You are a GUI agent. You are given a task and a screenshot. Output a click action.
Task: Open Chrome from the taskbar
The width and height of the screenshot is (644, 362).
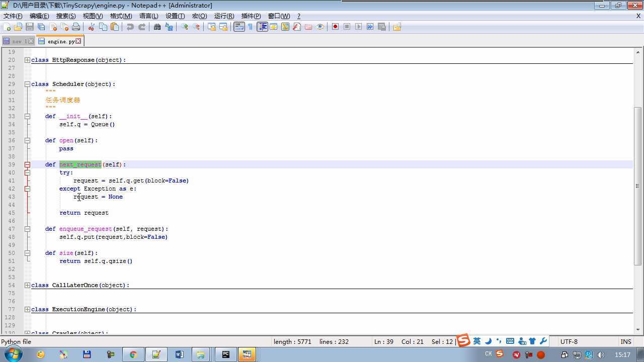click(133, 354)
